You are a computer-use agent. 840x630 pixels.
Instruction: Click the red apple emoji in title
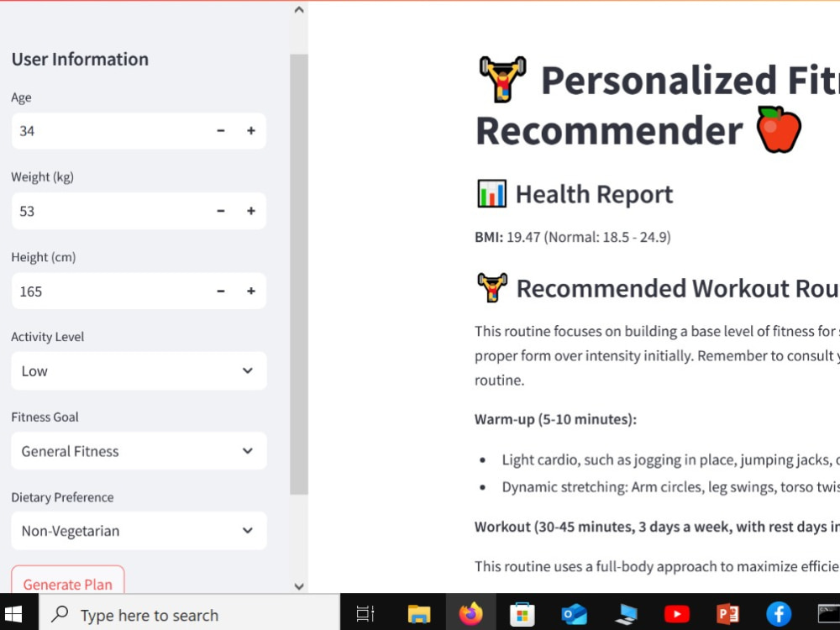tap(779, 129)
